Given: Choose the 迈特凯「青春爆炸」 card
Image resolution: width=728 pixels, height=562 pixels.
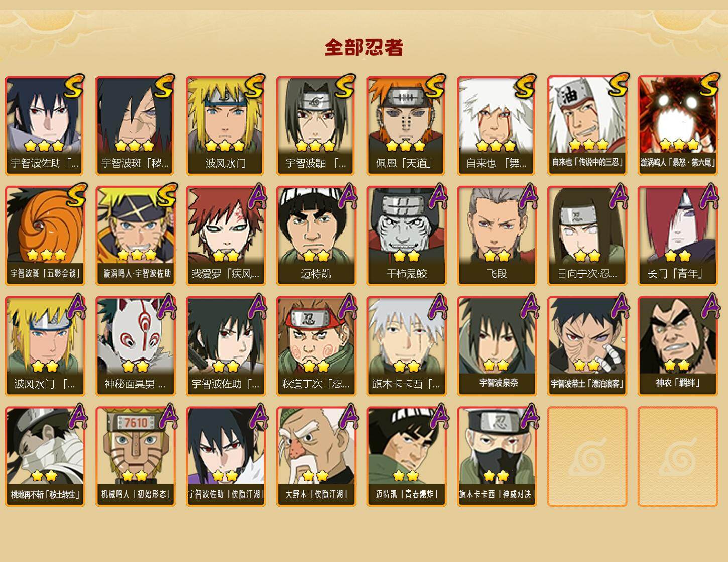Looking at the screenshot, I should (x=407, y=457).
